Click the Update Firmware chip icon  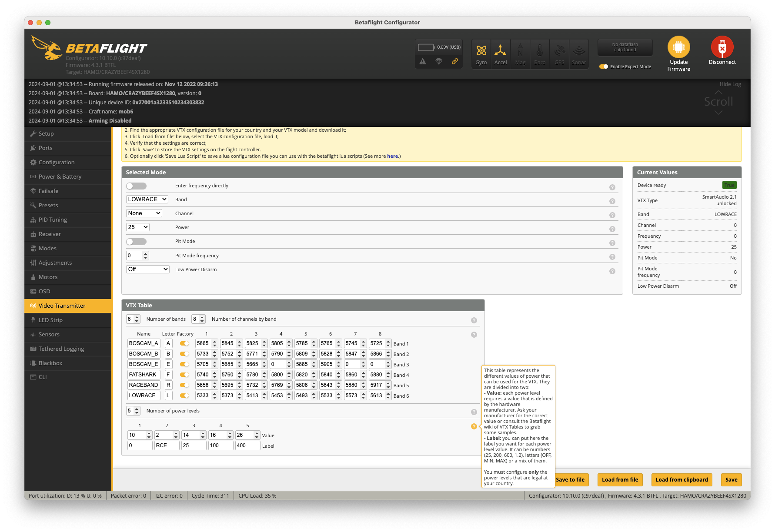678,47
